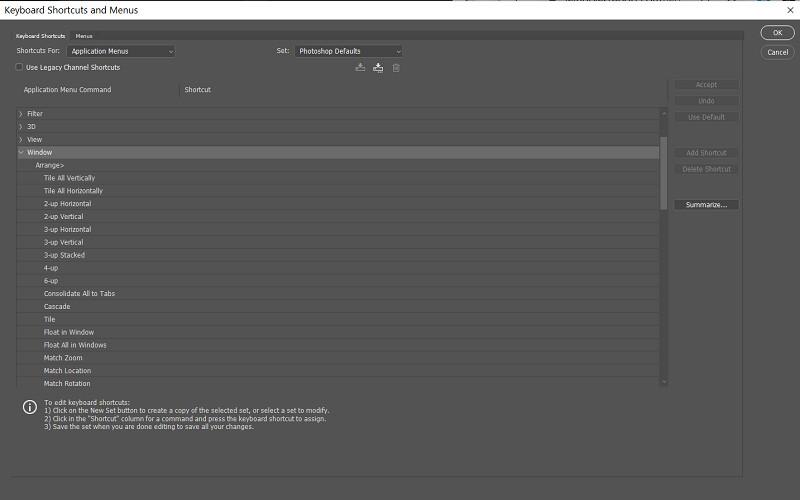Viewport: 800px width, 500px height.
Task: Switch to the Menus tab
Action: 84,36
